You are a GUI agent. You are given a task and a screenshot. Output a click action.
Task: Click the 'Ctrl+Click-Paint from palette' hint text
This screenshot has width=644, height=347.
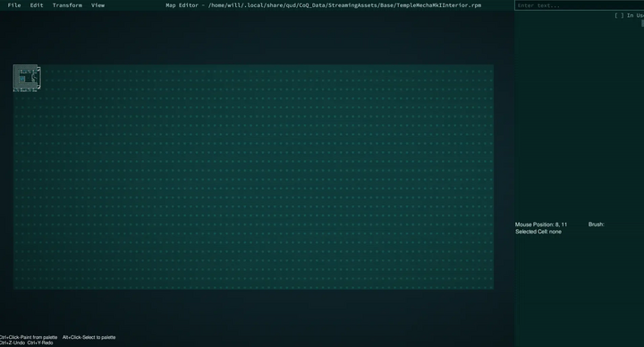click(x=29, y=337)
